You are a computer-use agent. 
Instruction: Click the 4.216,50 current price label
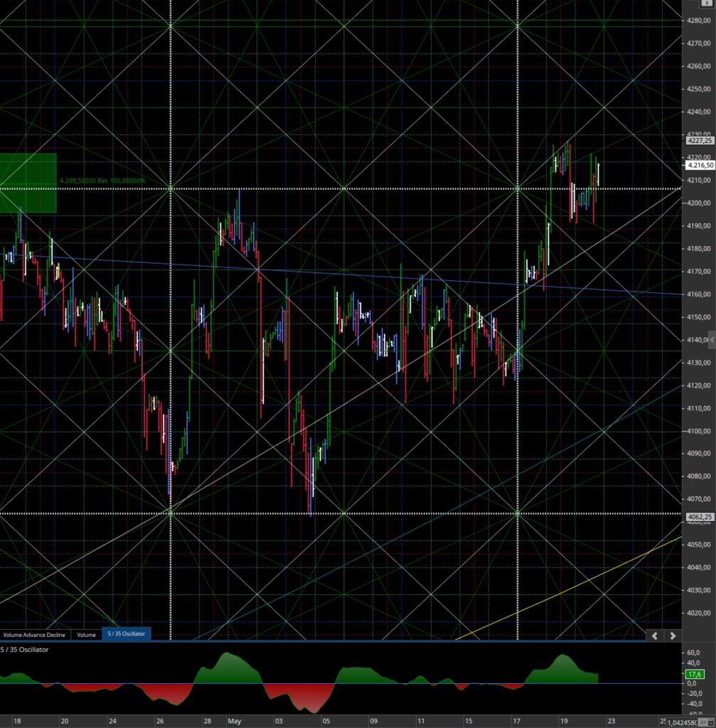click(700, 165)
